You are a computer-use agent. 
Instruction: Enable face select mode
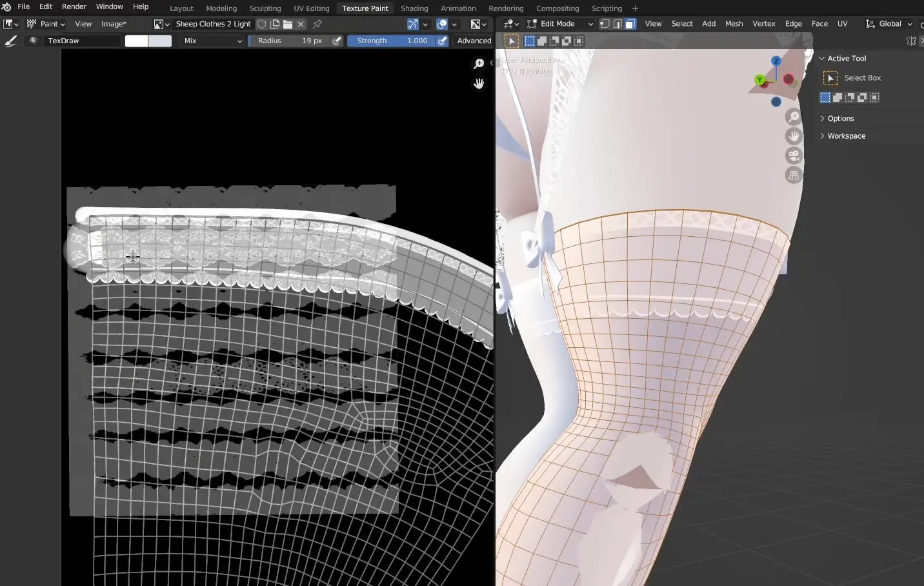click(630, 24)
